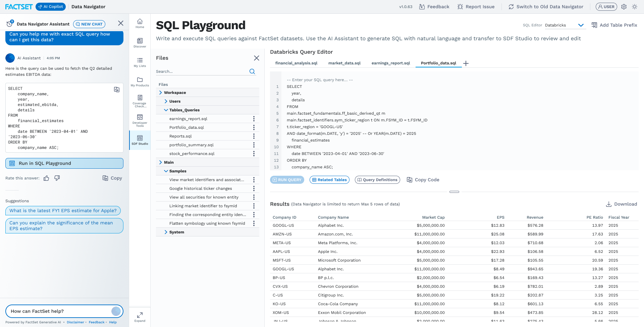Viewport: 644px width, 327px height.
Task: Open chat history icon in assistant panel
Action: [x=10, y=24]
